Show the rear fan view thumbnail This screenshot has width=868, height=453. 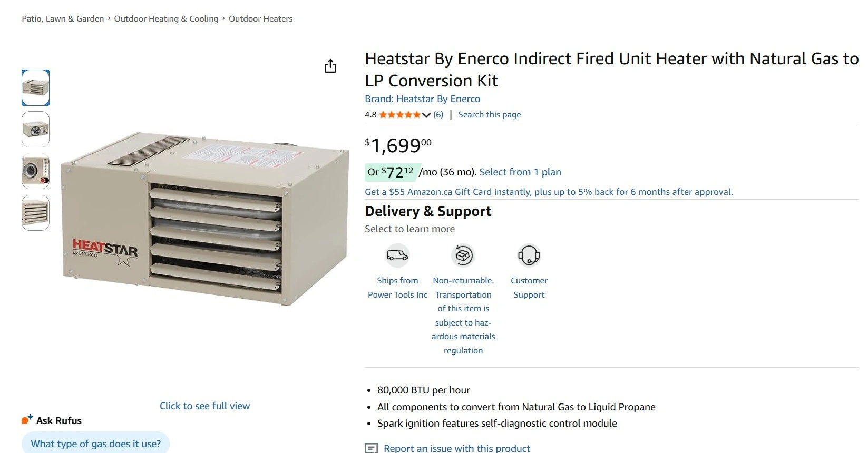[x=35, y=129]
